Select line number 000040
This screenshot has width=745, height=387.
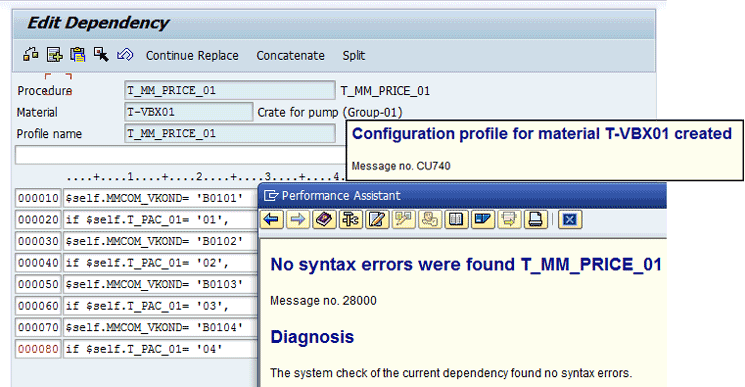pyautogui.click(x=38, y=263)
